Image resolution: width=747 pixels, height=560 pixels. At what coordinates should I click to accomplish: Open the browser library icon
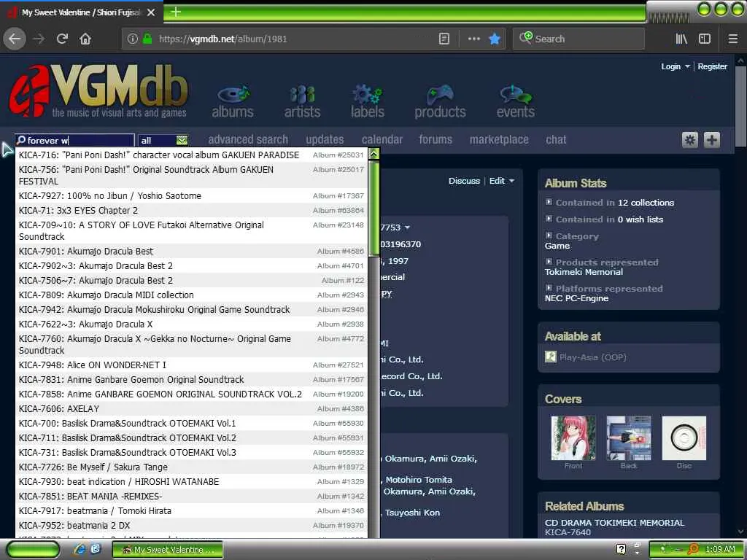pos(681,39)
